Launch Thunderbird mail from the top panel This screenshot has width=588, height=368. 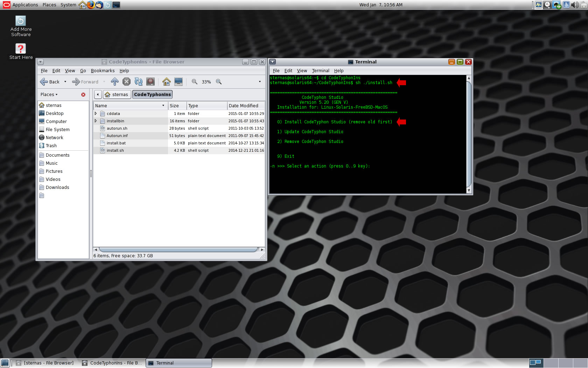point(99,5)
